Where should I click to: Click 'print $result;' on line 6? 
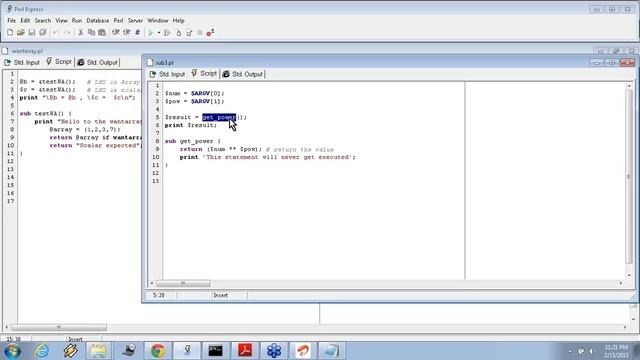tap(191, 125)
